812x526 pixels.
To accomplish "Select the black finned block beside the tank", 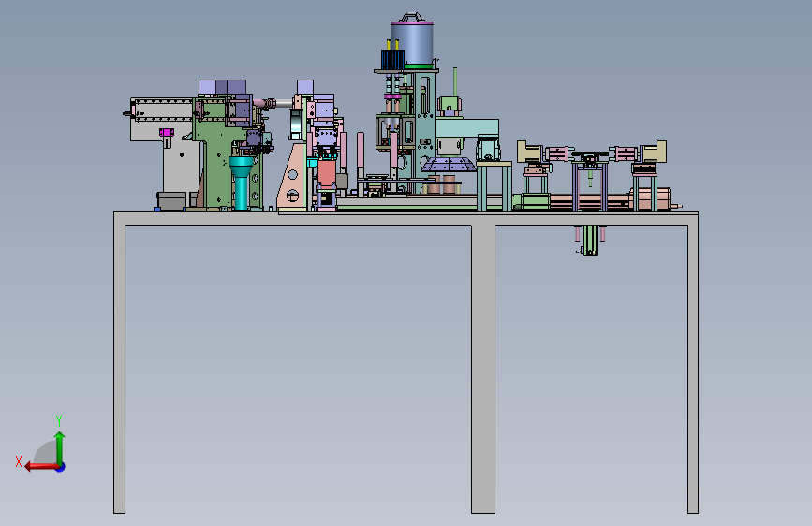I will pyautogui.click(x=392, y=59).
